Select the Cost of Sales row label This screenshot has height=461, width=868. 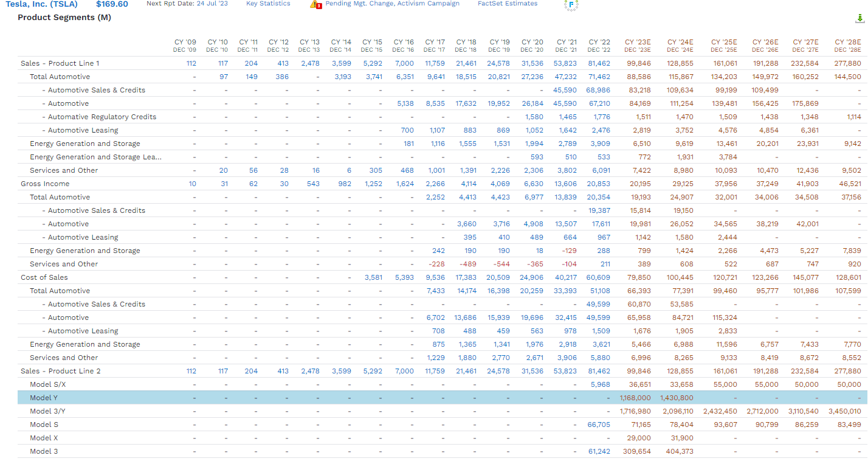(x=44, y=277)
